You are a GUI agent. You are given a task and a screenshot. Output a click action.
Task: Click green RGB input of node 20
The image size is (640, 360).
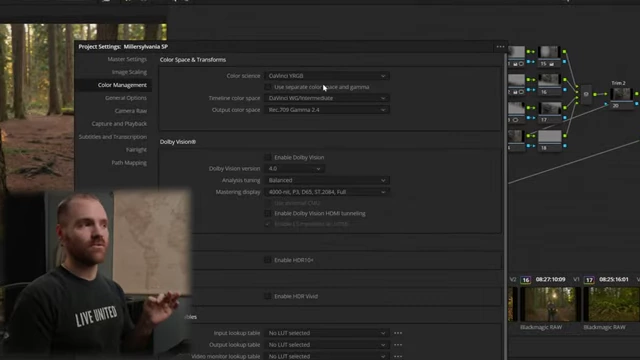point(606,94)
